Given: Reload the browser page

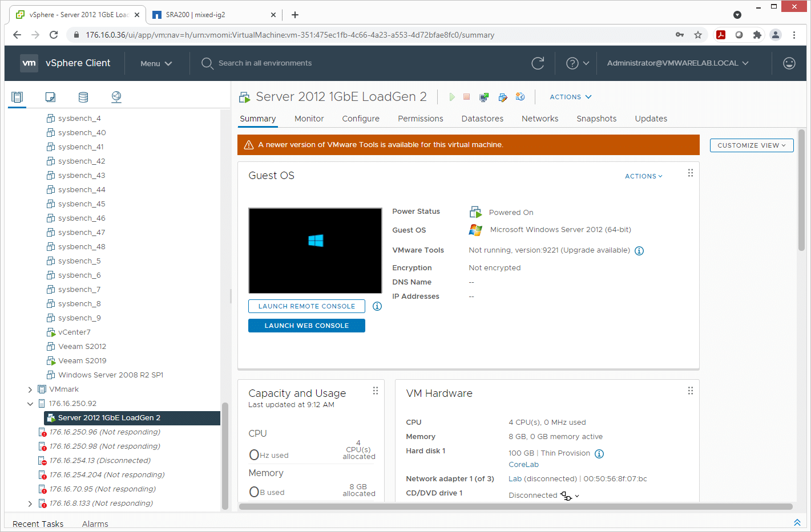Looking at the screenshot, I should 54,35.
